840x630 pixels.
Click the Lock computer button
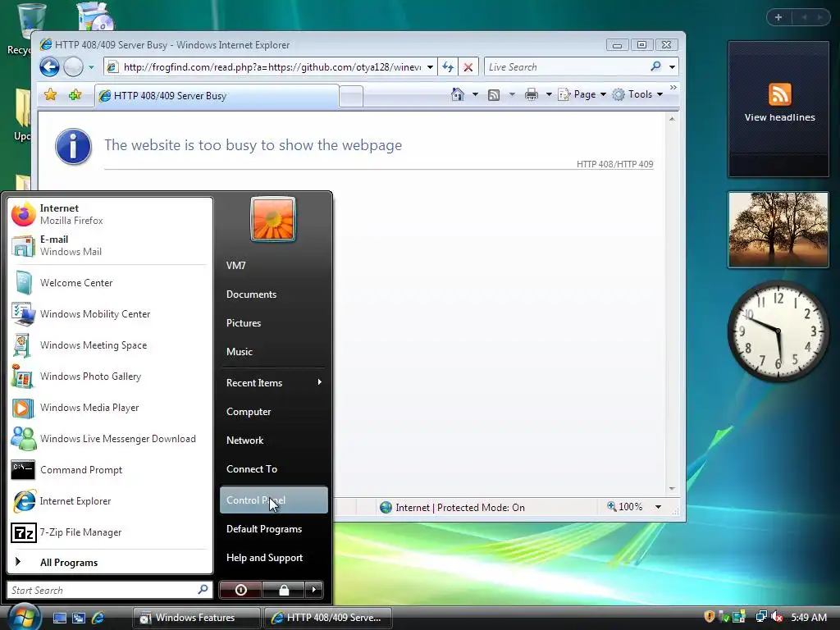coord(283,590)
